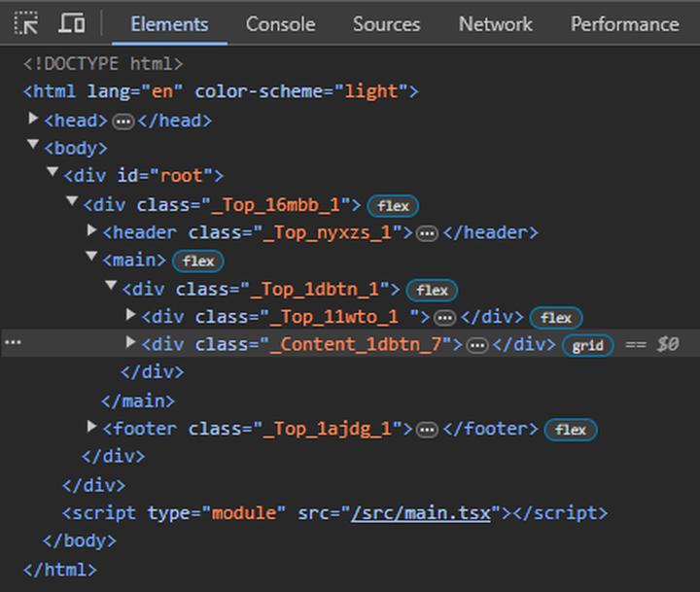Click ellipsis inside header element
Screen dimensions: 700x592
427,233
